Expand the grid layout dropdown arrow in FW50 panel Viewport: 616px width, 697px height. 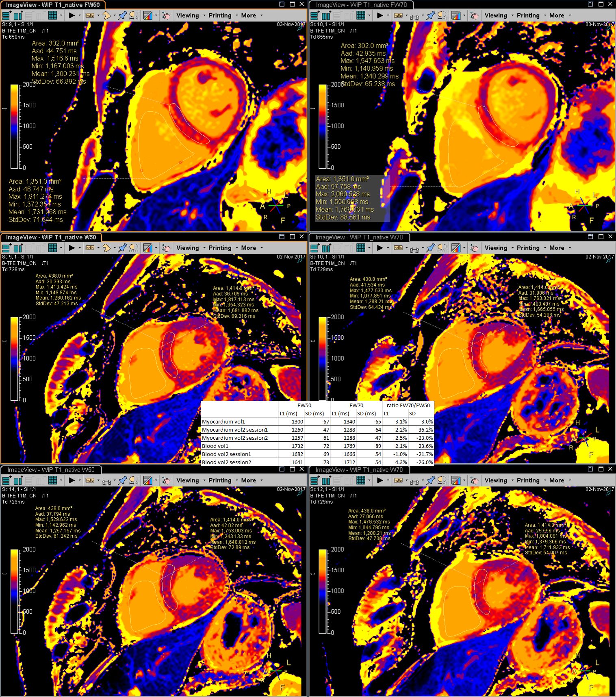click(x=61, y=15)
